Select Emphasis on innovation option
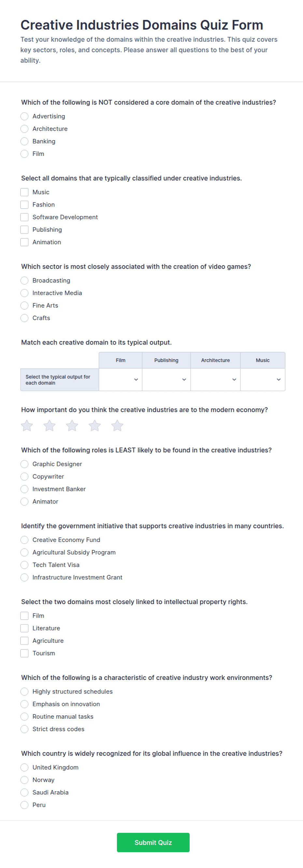The width and height of the screenshot is (303, 868). [x=24, y=704]
